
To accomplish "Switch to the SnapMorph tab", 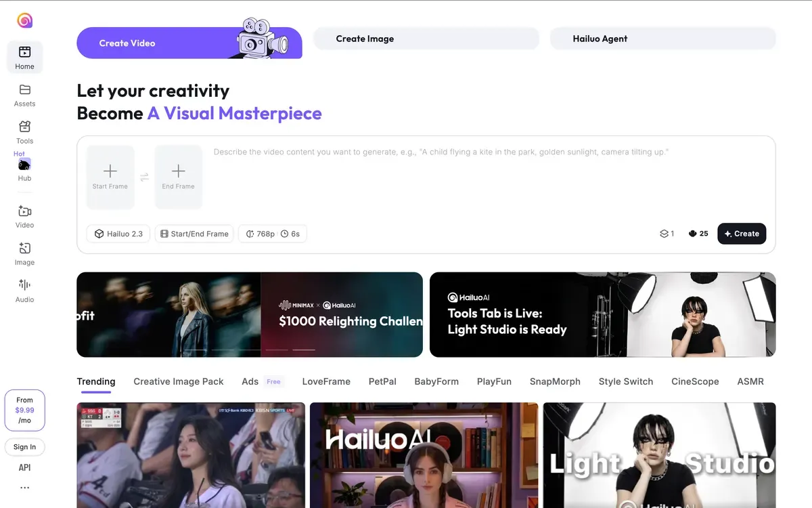I will (555, 381).
